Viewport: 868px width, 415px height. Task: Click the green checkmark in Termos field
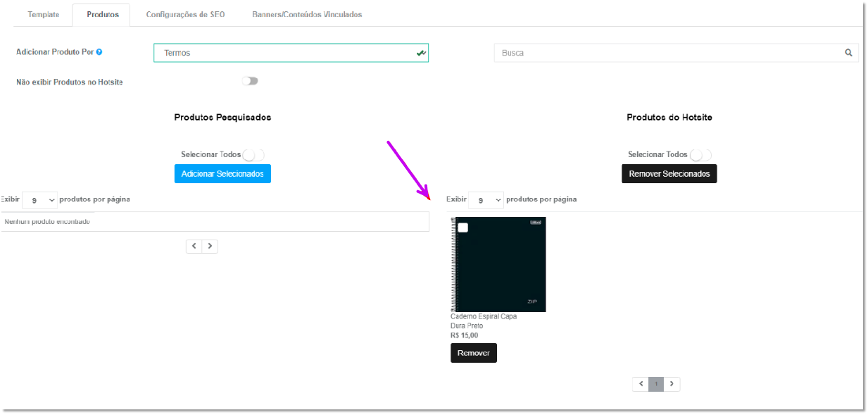tap(421, 53)
